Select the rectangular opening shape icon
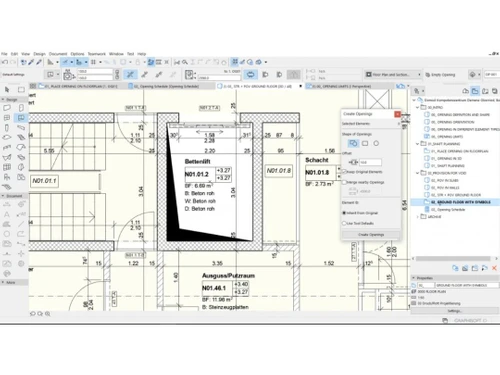This screenshot has width=500, height=375. click(x=365, y=143)
